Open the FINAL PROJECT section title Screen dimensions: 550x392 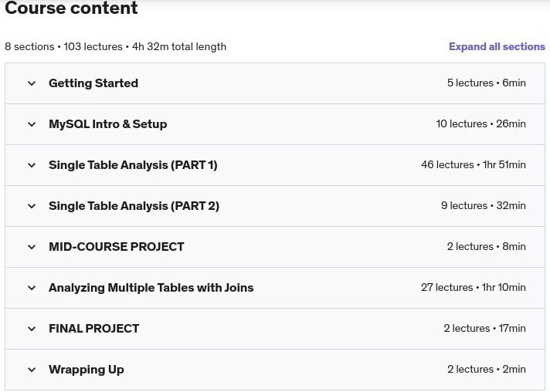(x=93, y=329)
